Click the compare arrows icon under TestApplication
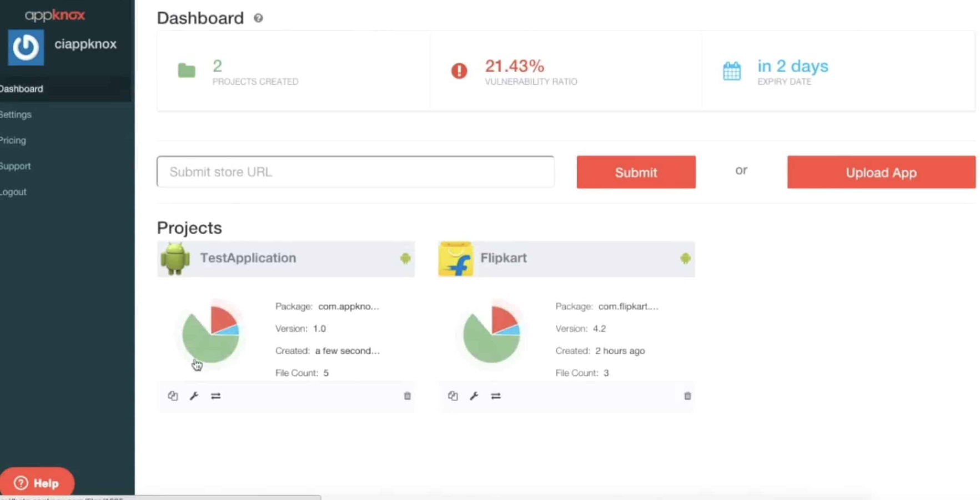 [x=216, y=396]
